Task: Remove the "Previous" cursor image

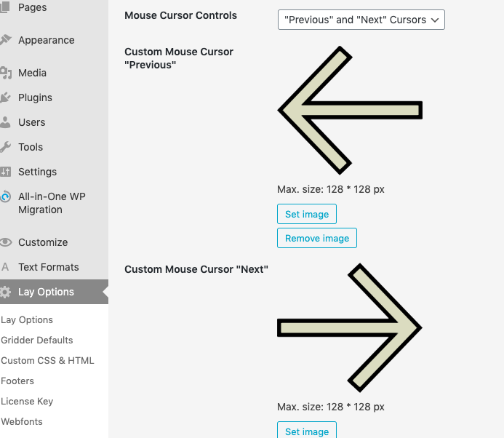Action: point(316,238)
